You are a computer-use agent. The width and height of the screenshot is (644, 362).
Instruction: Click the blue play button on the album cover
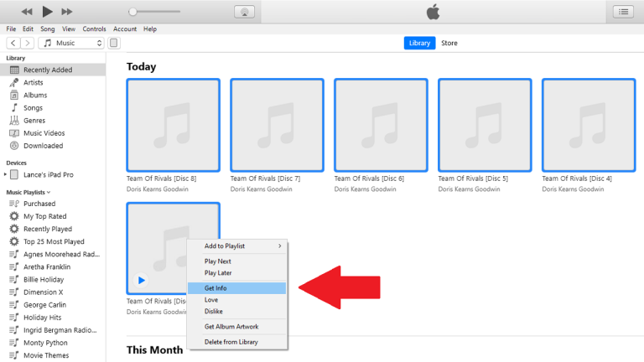141,281
